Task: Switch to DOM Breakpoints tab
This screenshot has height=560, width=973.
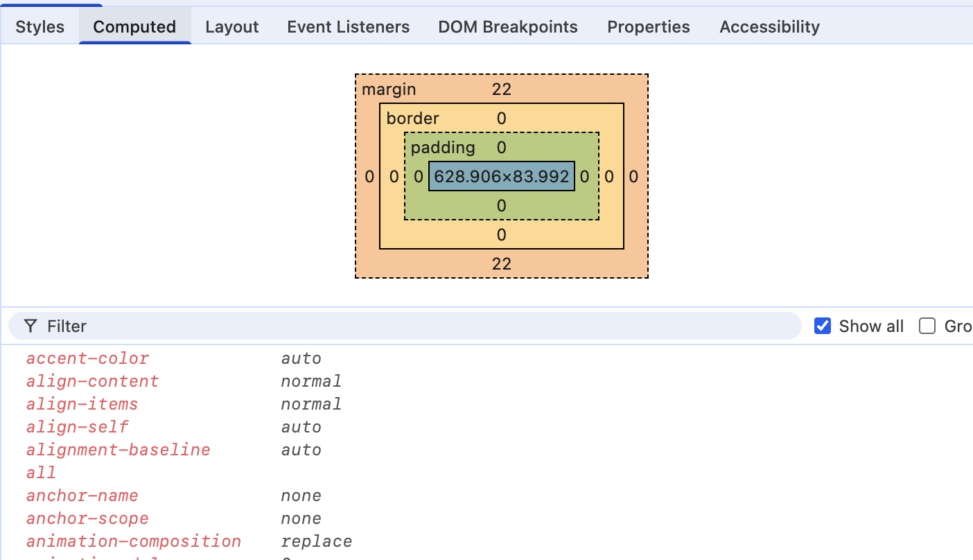Action: click(507, 27)
